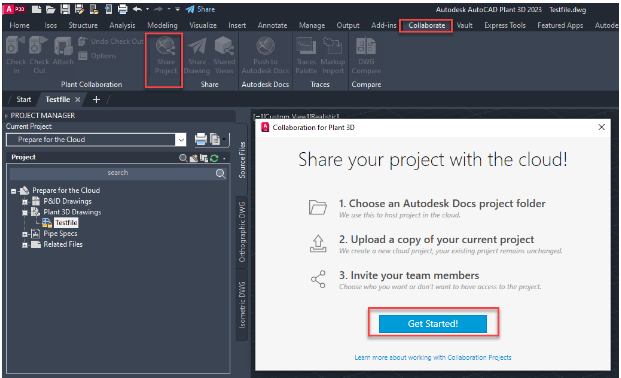
Task: Click the Plot printer icon in quick access toolbar
Action: [x=123, y=9]
